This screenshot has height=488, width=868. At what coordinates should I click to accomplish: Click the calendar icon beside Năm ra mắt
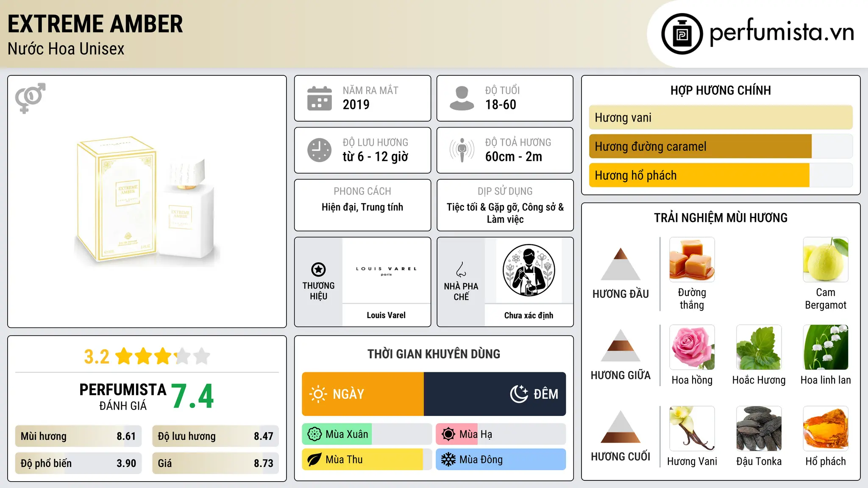click(320, 98)
